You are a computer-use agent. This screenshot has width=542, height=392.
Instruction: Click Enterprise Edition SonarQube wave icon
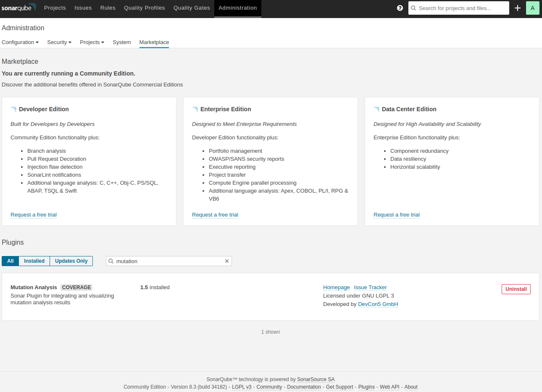tap(195, 109)
